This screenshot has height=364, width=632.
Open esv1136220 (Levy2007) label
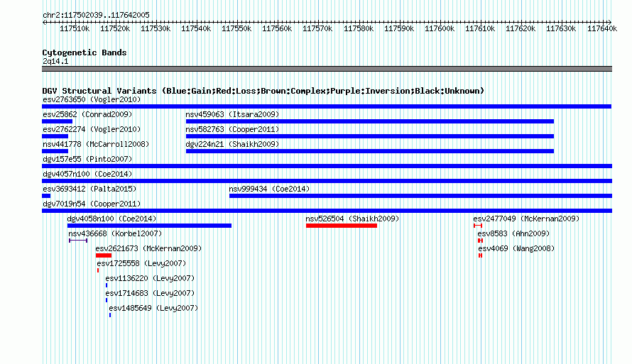tap(150, 278)
